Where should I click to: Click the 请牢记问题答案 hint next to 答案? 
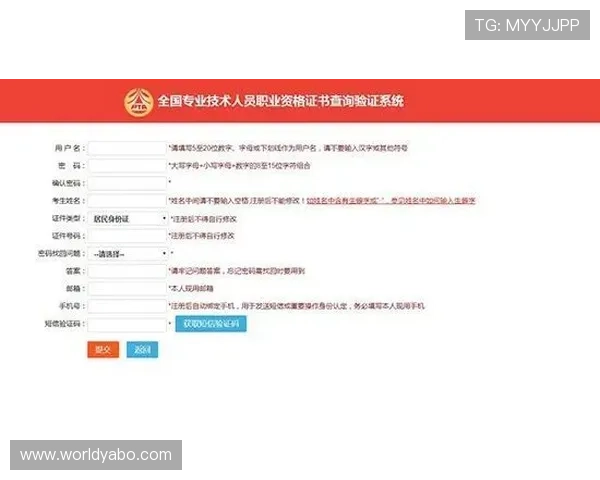[237, 271]
